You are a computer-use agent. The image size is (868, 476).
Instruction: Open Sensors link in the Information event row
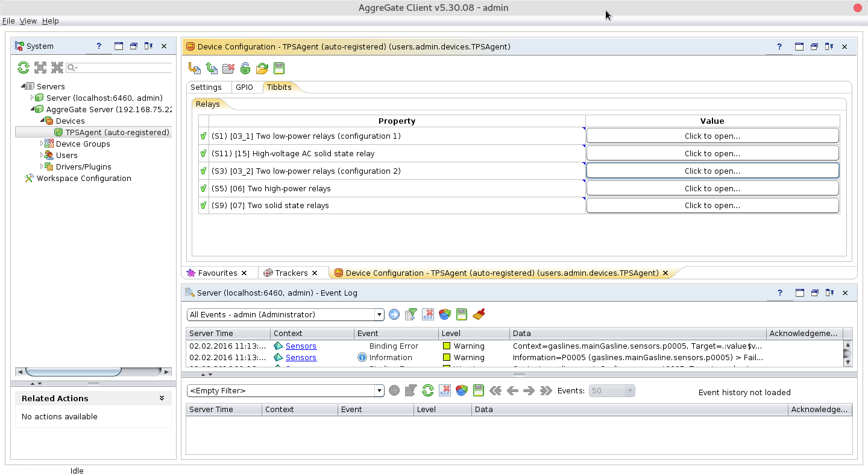(301, 357)
